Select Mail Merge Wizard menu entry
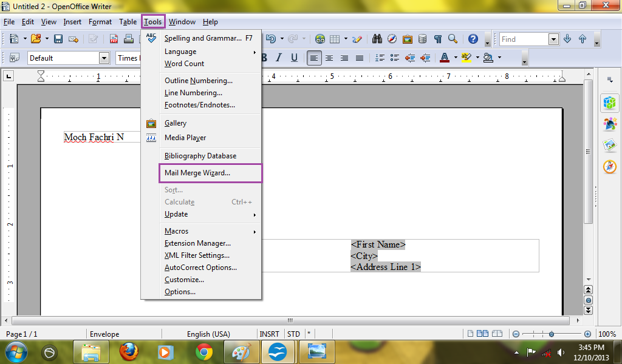Screen dimensions: 622x364 (210, 173)
